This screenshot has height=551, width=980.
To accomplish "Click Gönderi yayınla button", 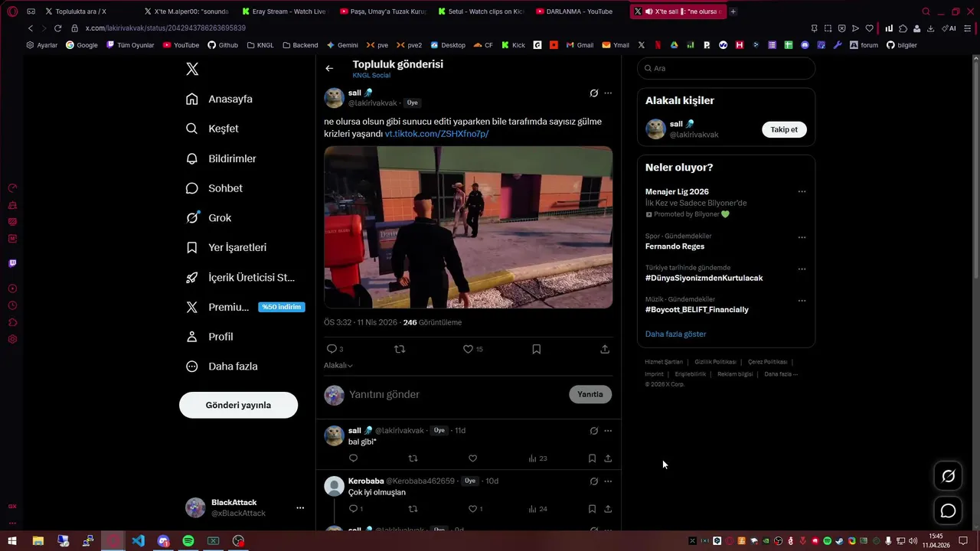I will (238, 405).
